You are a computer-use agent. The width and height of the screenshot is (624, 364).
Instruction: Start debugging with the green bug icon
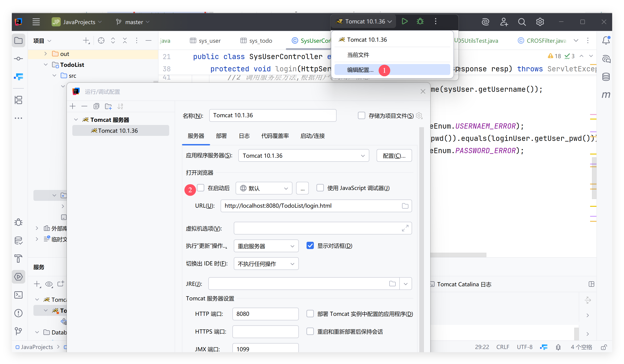(x=420, y=22)
